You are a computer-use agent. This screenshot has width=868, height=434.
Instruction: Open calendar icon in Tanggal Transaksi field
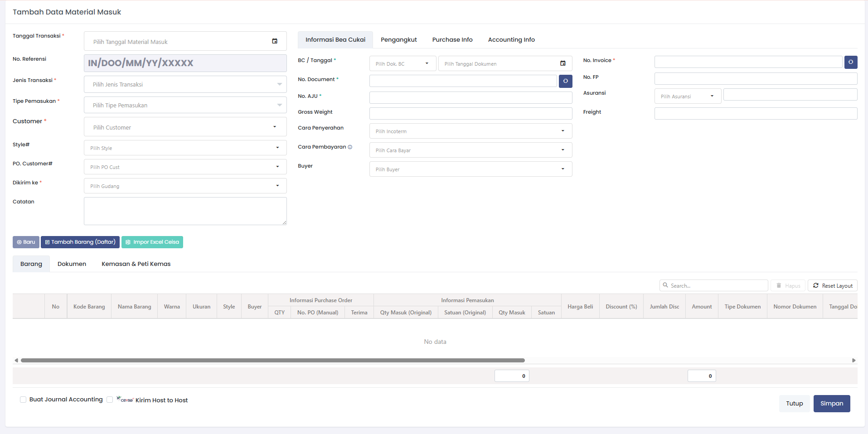coord(275,41)
